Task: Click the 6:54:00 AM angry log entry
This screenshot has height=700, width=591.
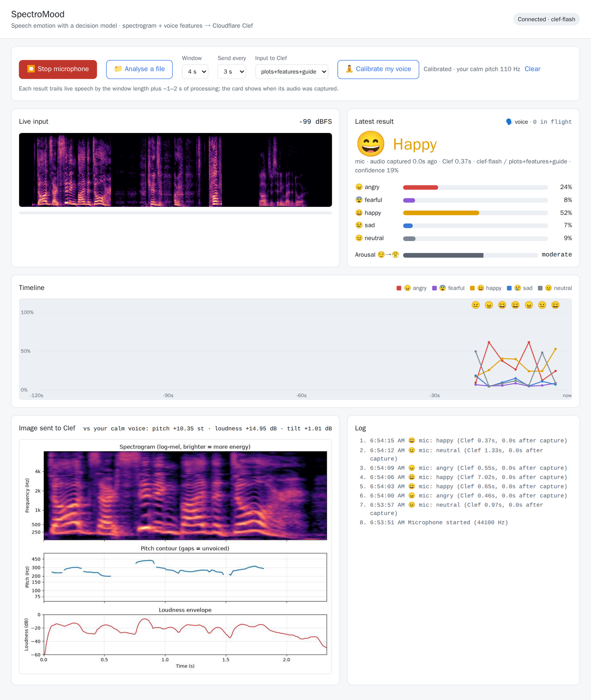Action: coord(469,496)
